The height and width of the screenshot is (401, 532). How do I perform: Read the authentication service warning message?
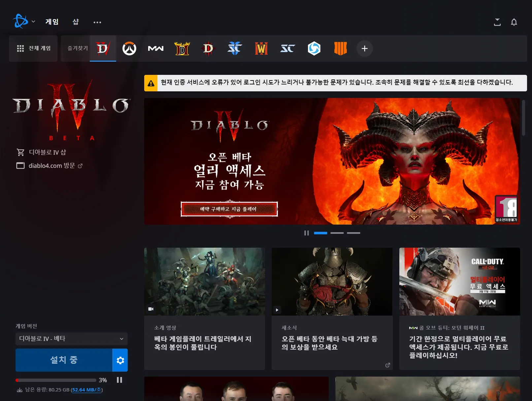pyautogui.click(x=337, y=82)
